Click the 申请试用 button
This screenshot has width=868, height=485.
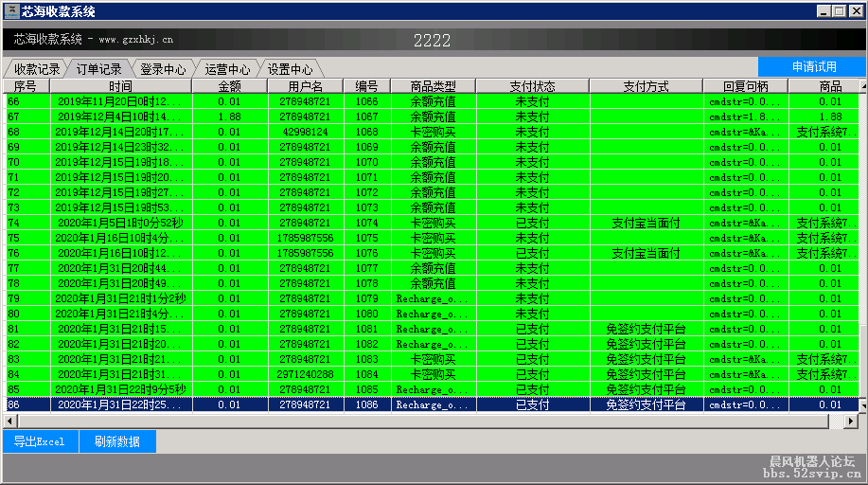[813, 66]
